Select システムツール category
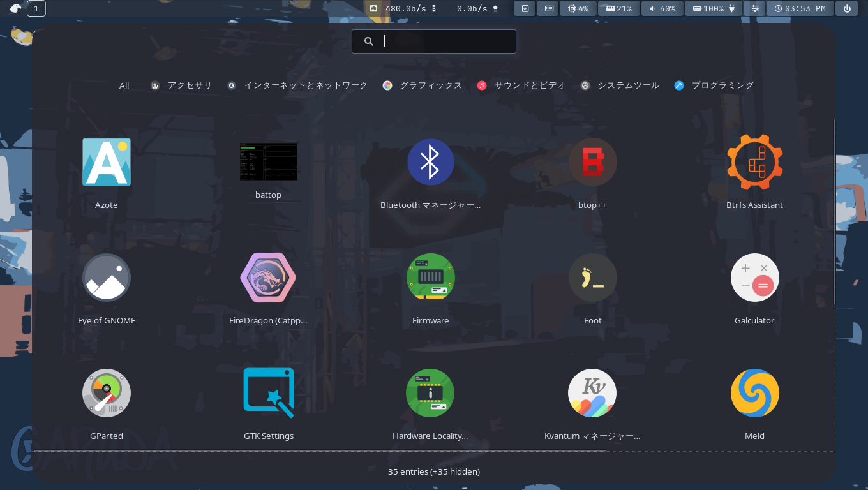This screenshot has height=490, width=868. coord(620,85)
